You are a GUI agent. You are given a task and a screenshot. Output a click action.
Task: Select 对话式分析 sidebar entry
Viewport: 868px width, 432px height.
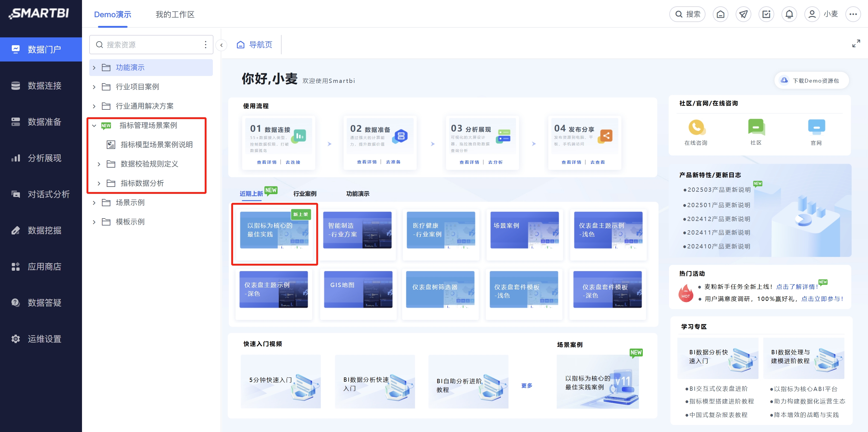[x=41, y=194]
